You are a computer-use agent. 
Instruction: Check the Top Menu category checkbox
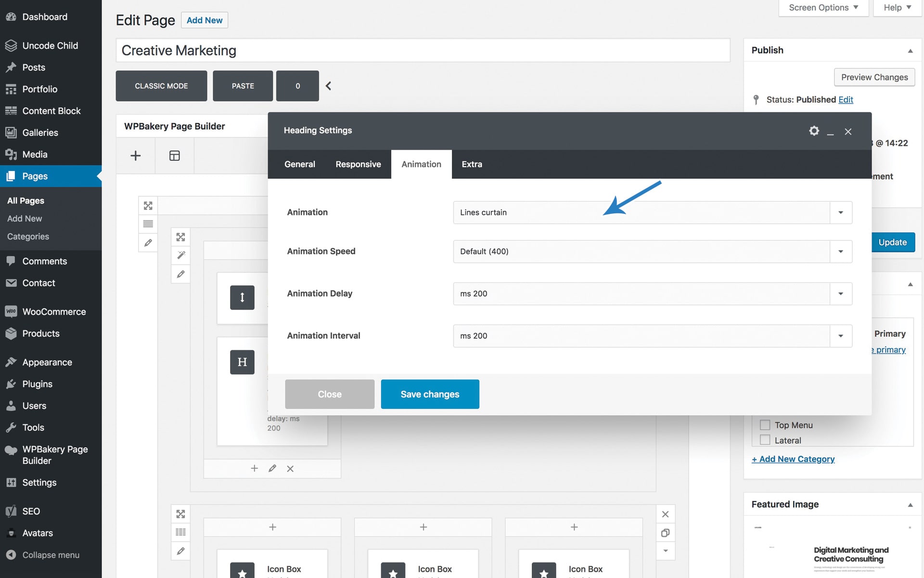(x=765, y=425)
